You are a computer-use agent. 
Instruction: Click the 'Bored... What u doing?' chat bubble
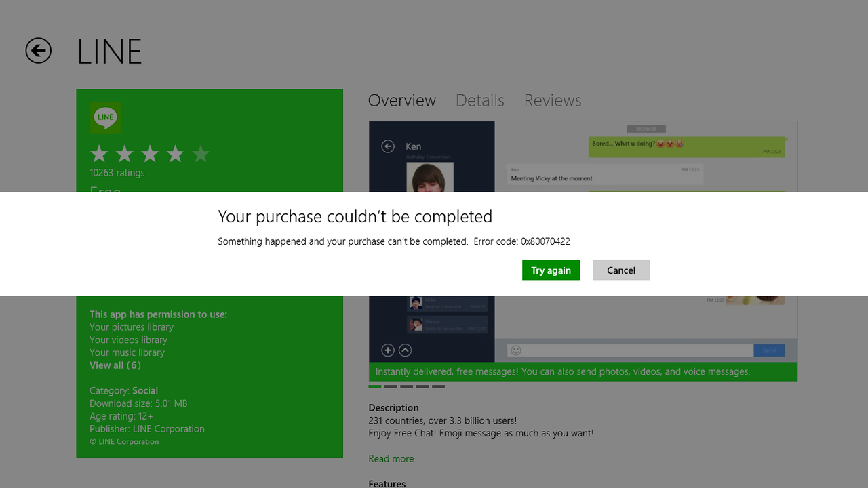pos(686,147)
